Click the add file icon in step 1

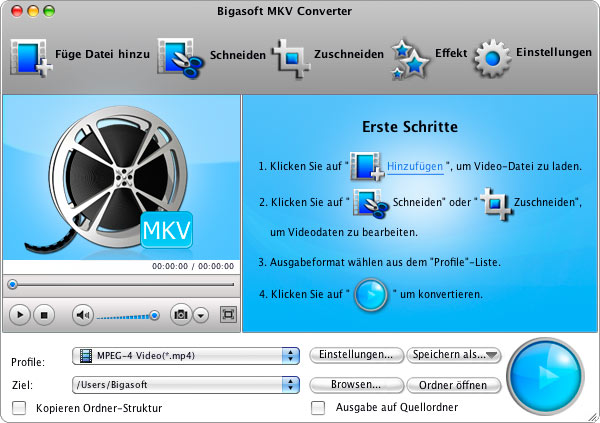point(367,166)
